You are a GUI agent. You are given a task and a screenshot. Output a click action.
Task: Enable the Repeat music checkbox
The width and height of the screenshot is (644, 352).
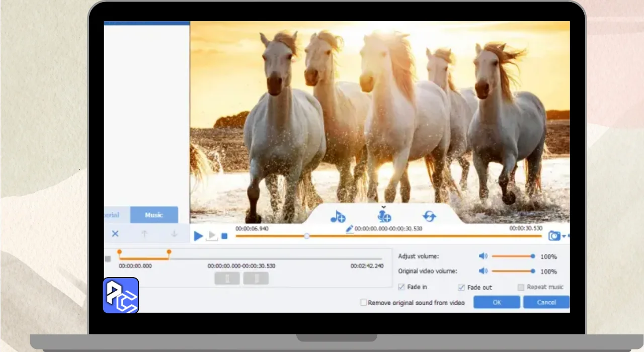click(521, 288)
